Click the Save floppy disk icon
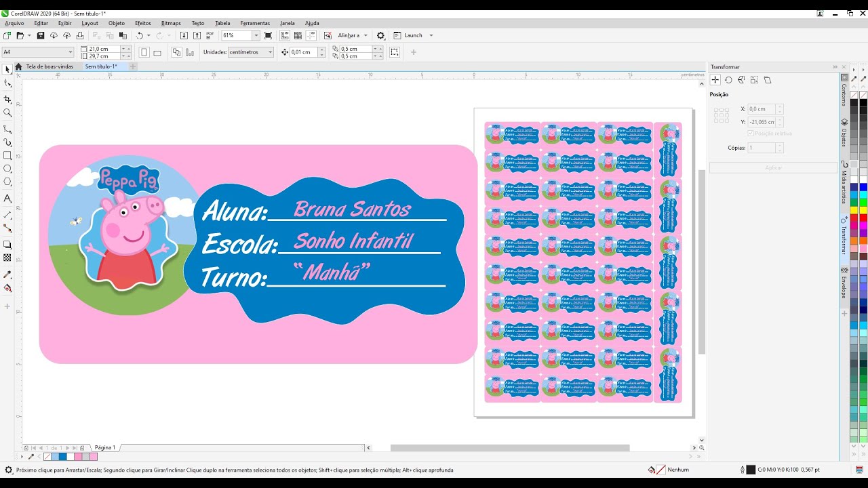 pos(40,35)
